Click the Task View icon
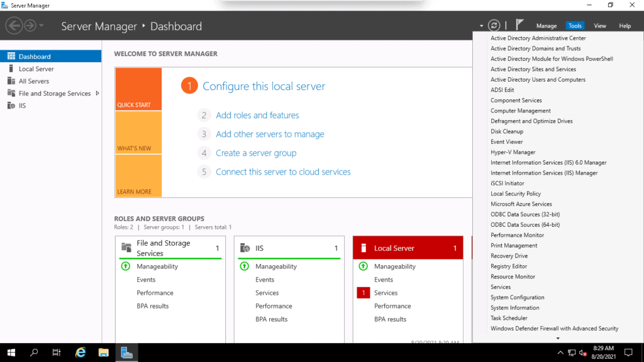This screenshot has height=362, width=644. (56, 353)
